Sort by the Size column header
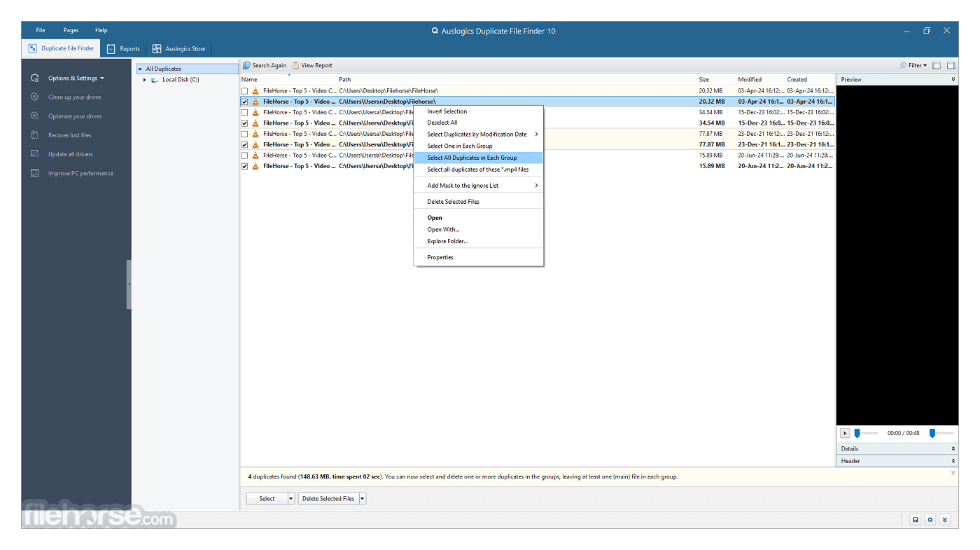The height and width of the screenshot is (550, 980). coord(715,79)
